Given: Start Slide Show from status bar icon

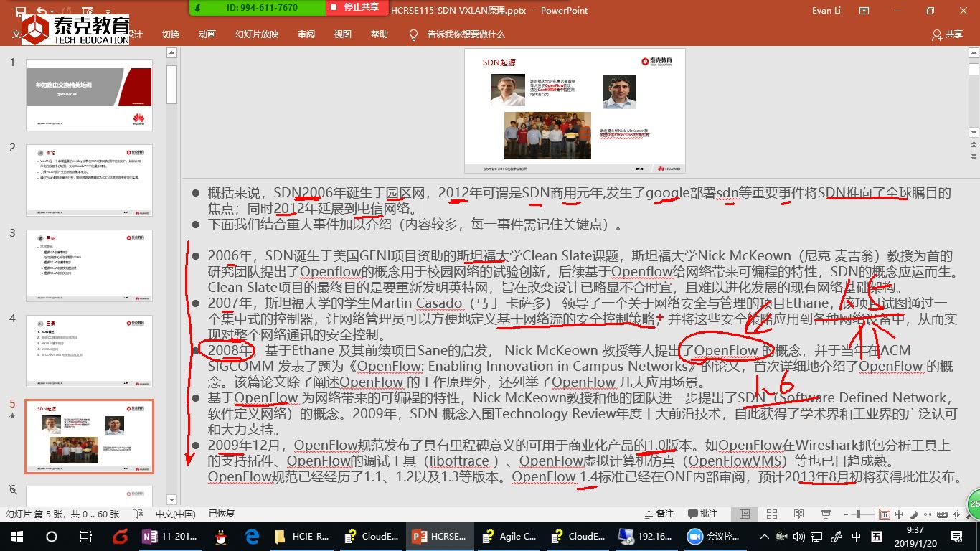Looking at the screenshot, I should point(825,514).
